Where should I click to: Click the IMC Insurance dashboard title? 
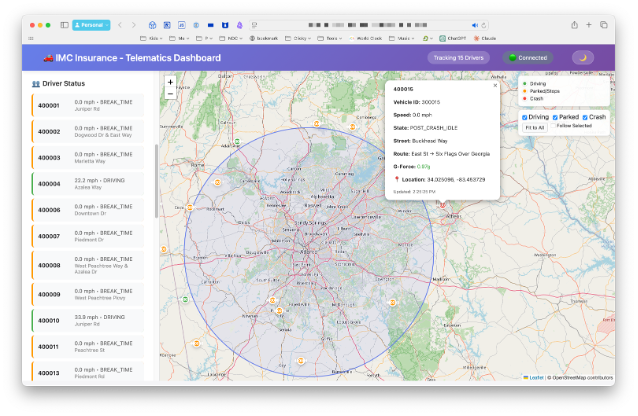(x=132, y=58)
